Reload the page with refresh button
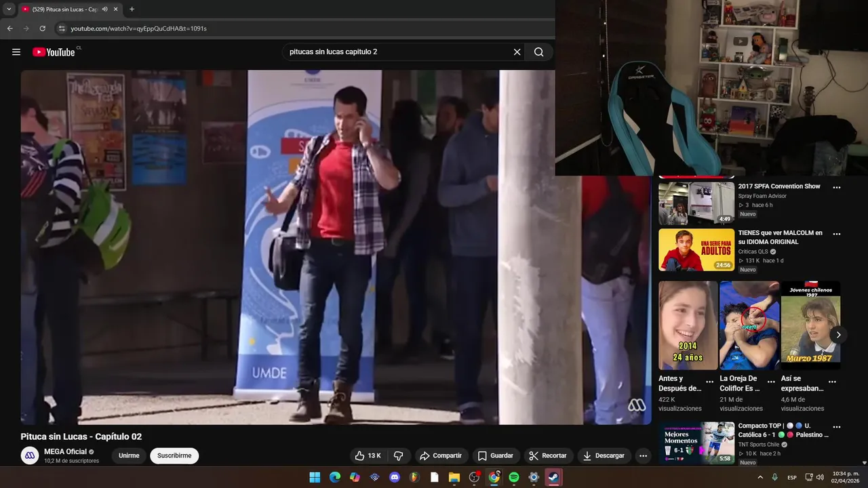Screen dimensions: 868x488 click(x=43, y=28)
